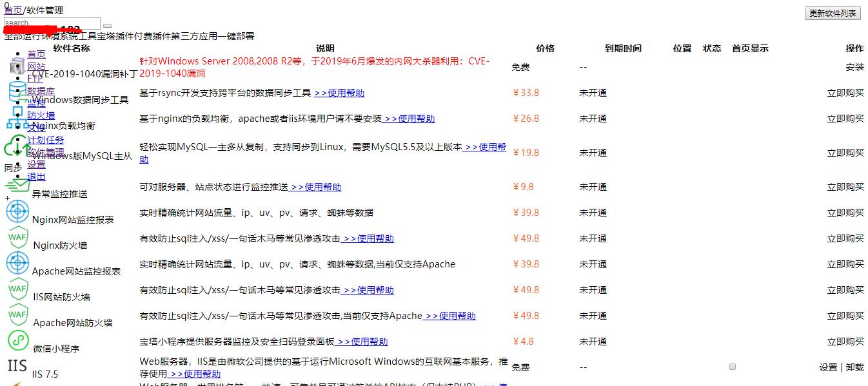The height and width of the screenshot is (386, 868).
Task: Open 网站 in the sidebar menu
Action: [x=36, y=66]
